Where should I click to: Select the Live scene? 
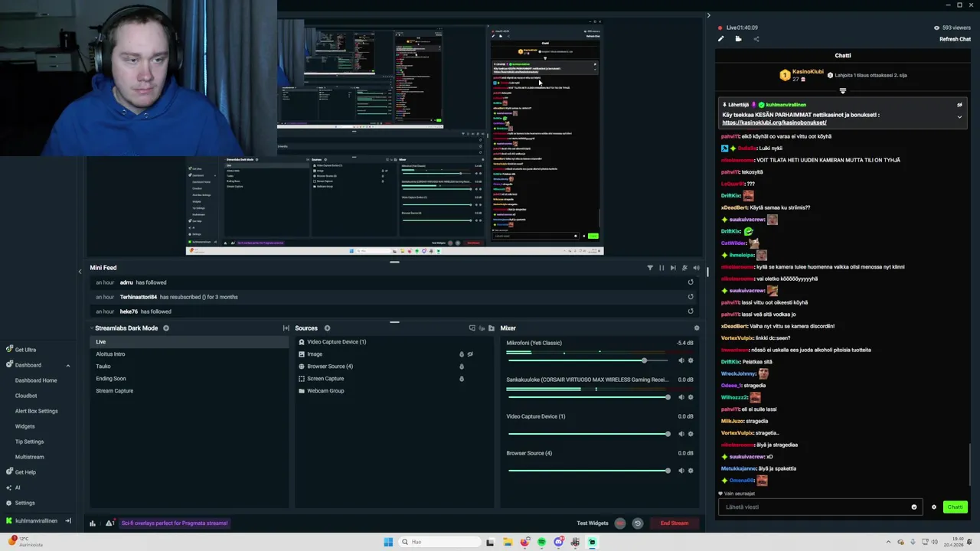pyautogui.click(x=189, y=342)
